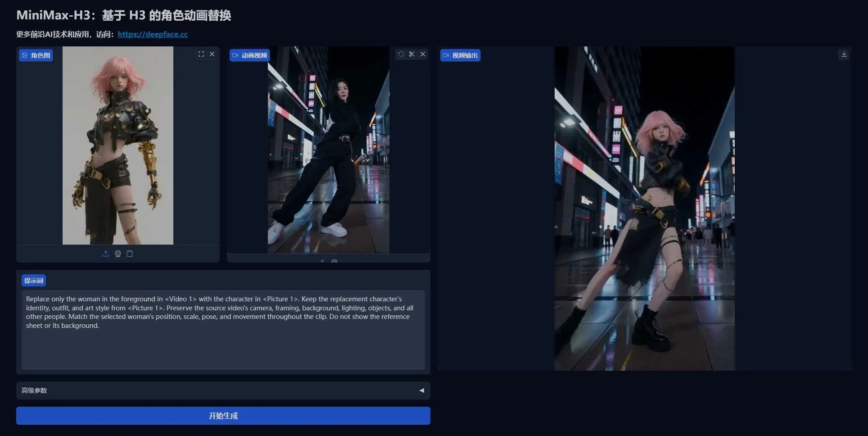
Task: Paste from clipboard into 角色图 panel
Action: pyautogui.click(x=130, y=254)
